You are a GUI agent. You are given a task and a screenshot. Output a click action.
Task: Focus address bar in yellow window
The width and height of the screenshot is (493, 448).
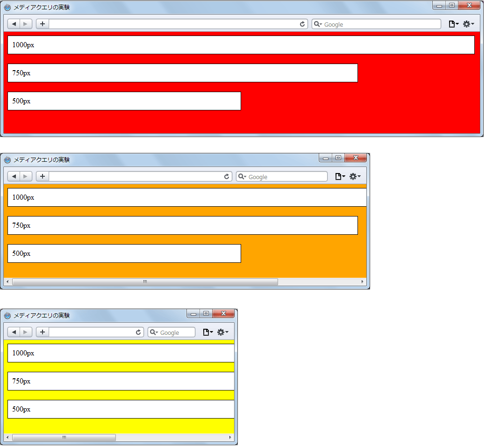[96, 332]
